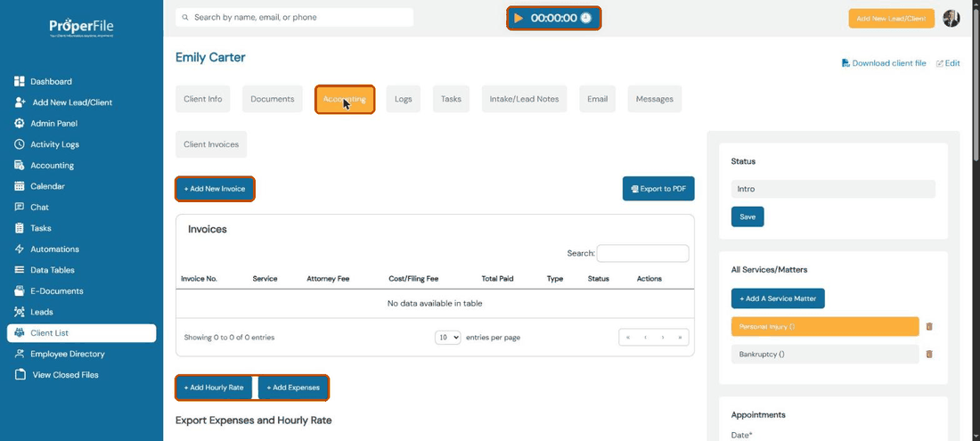
Task: Open the Client Invoices sub-tab
Action: [211, 144]
